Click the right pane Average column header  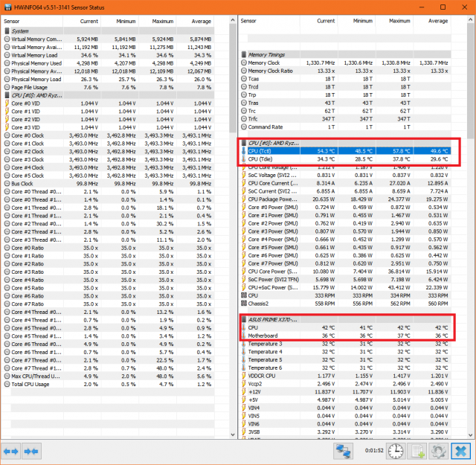click(432, 21)
